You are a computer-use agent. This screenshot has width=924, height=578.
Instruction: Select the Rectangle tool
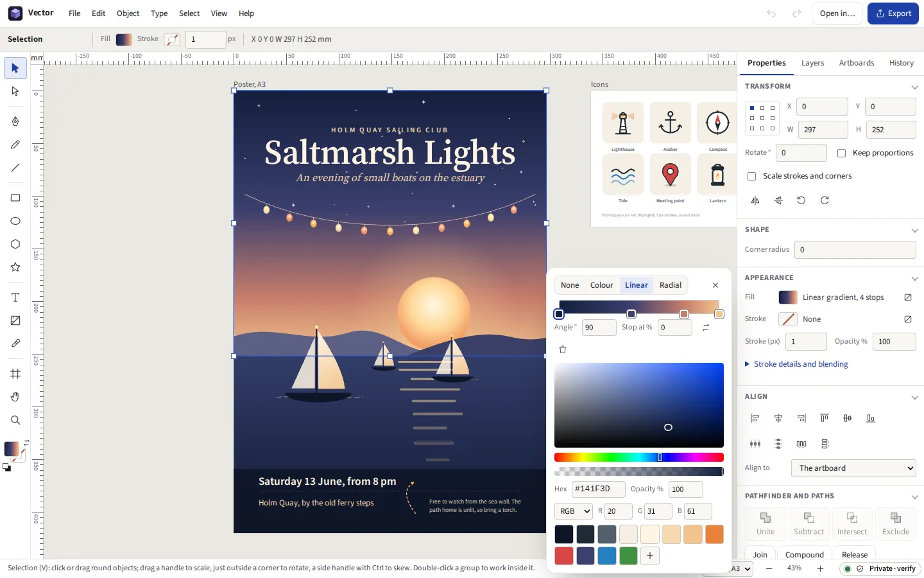(15, 198)
